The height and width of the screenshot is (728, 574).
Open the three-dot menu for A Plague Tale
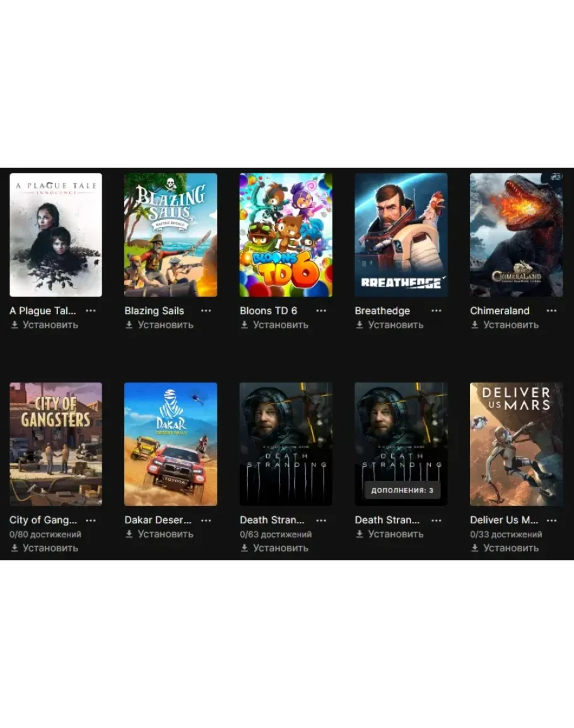pyautogui.click(x=91, y=311)
